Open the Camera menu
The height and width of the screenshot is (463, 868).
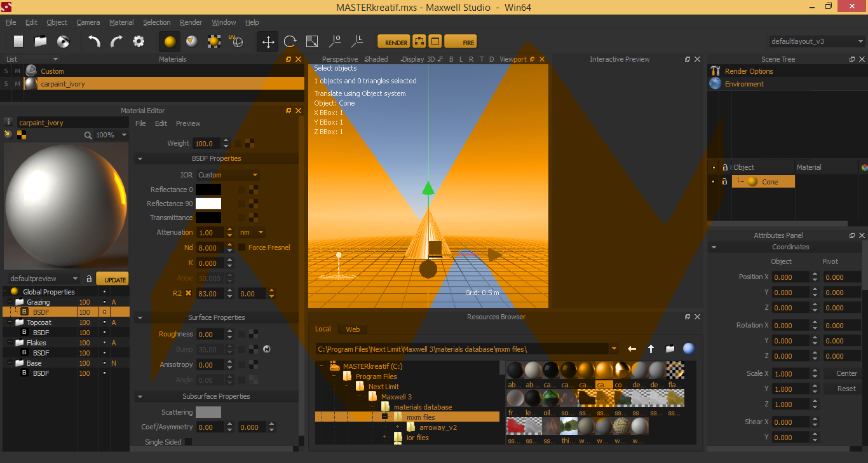88,22
